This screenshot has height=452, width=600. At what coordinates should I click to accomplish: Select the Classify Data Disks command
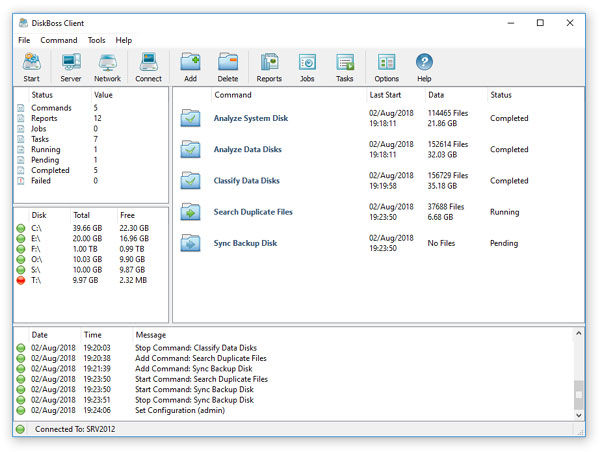coord(246,181)
